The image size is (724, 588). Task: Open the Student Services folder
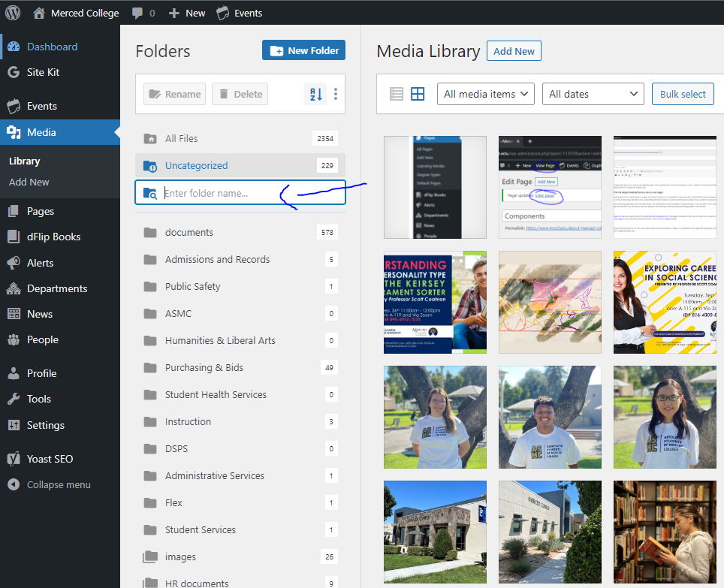point(240,529)
